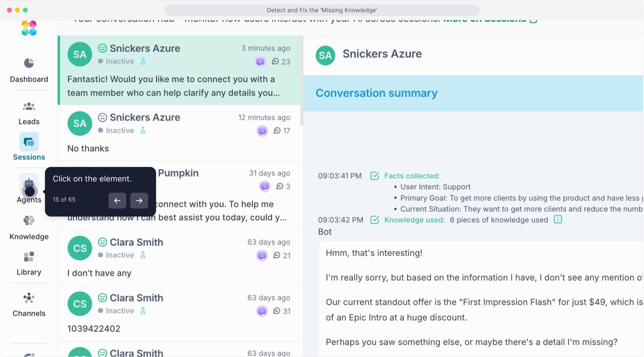
Task: Click the flask test icon for Clara Smith, 21 messages
Action: pos(143,255)
